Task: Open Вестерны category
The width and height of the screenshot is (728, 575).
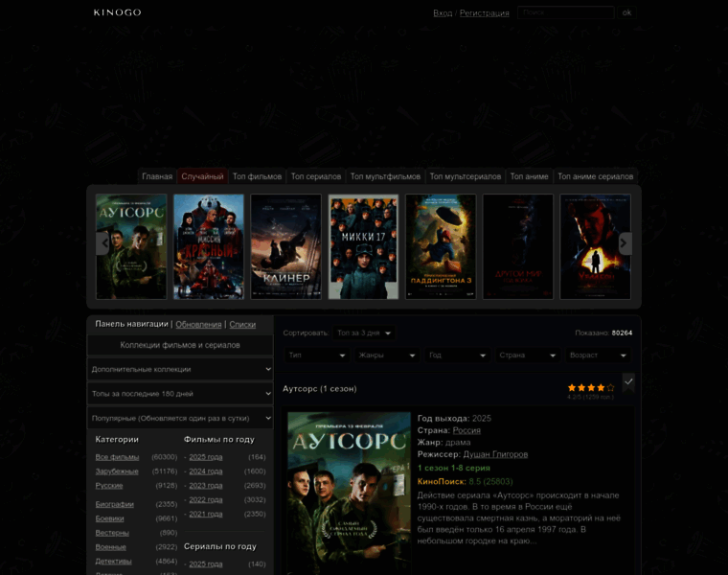Action: [112, 533]
